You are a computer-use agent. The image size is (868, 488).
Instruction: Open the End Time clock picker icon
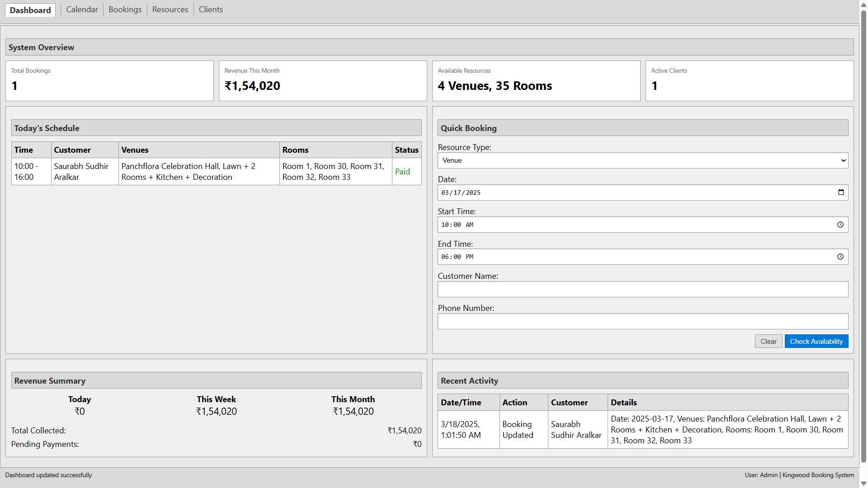(x=840, y=257)
